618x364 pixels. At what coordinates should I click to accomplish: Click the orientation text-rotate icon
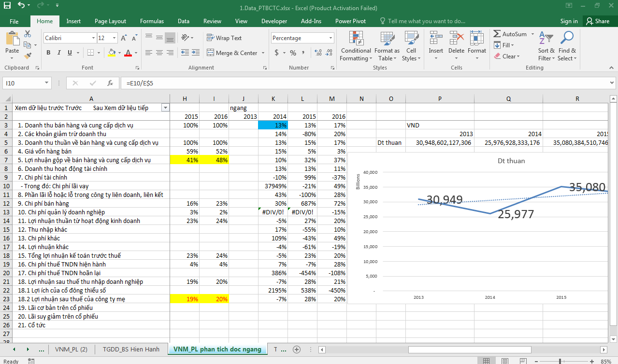[x=186, y=38]
